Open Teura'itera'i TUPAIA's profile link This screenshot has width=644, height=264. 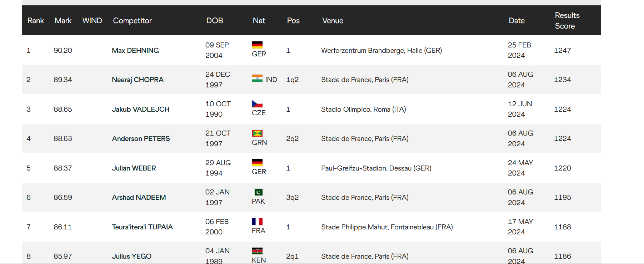[x=142, y=227]
